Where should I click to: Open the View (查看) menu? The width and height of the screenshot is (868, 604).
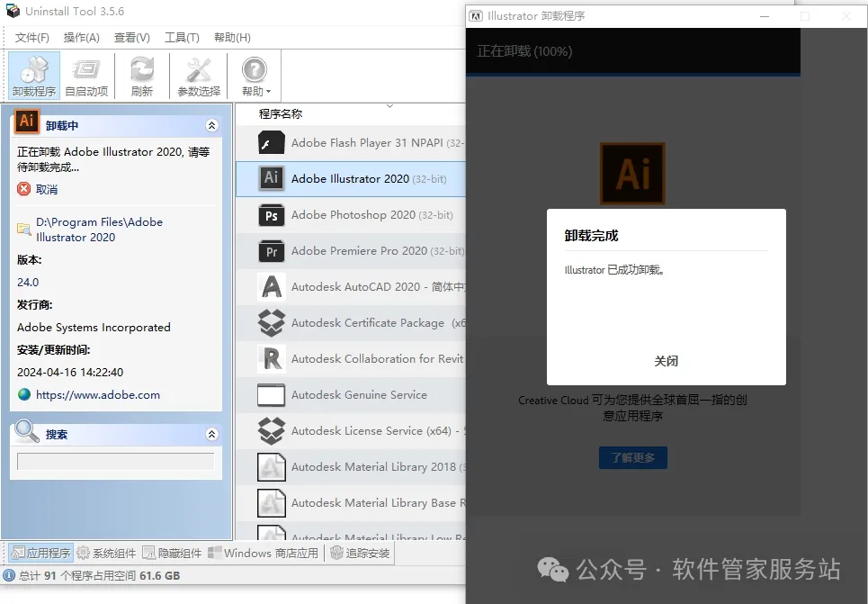pos(131,37)
